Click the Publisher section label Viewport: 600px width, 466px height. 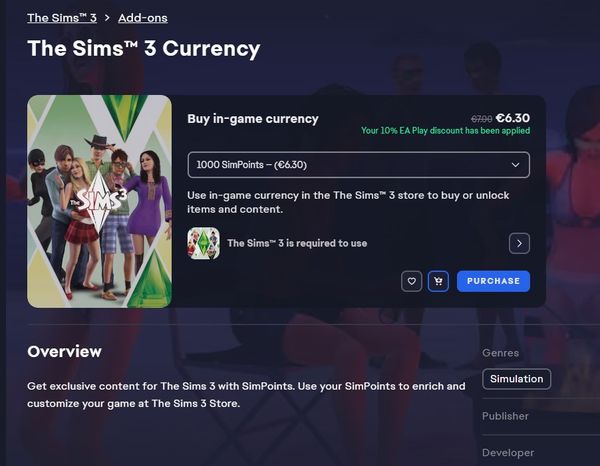505,416
